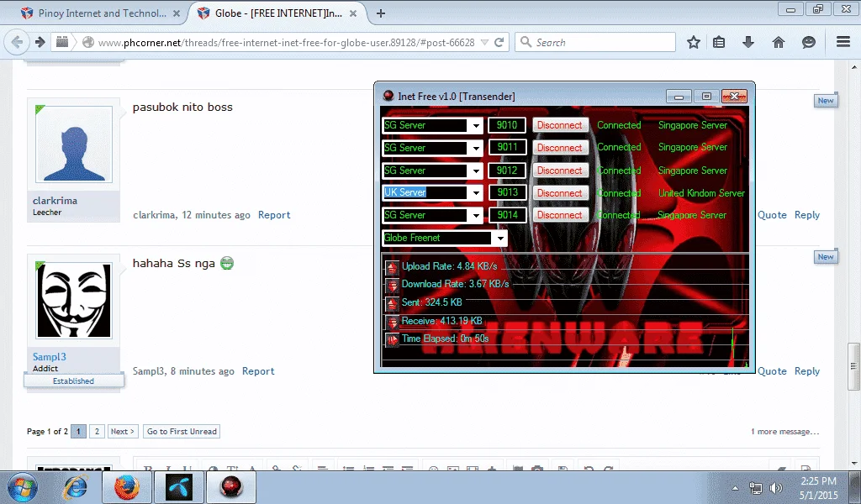Quote Sampl3's post
Screen dimensions: 861x504
[x=772, y=371]
